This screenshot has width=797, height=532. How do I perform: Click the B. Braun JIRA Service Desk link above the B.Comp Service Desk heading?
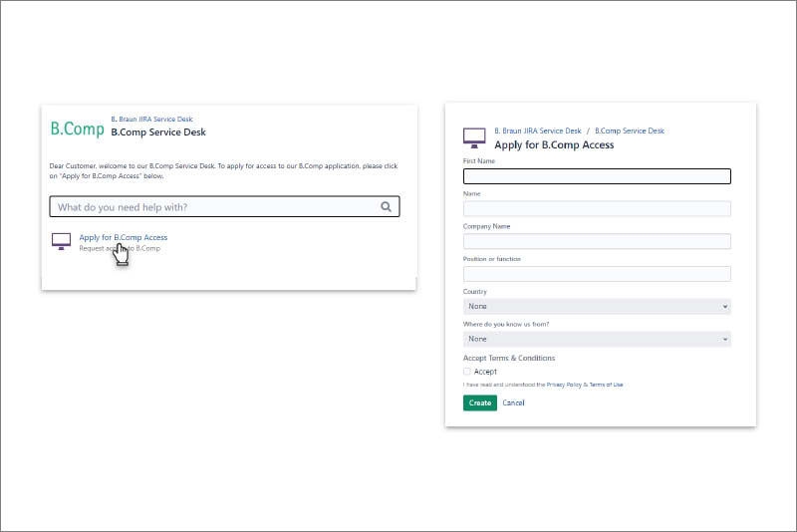point(151,119)
